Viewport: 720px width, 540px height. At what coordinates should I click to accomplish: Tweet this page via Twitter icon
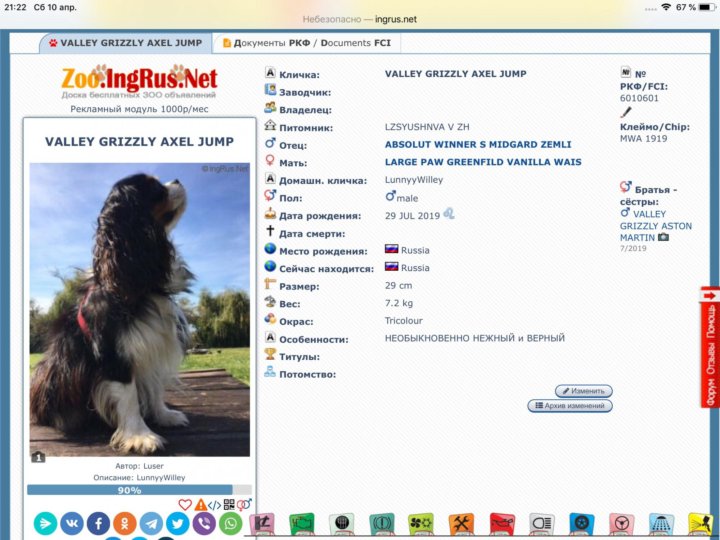(x=178, y=523)
